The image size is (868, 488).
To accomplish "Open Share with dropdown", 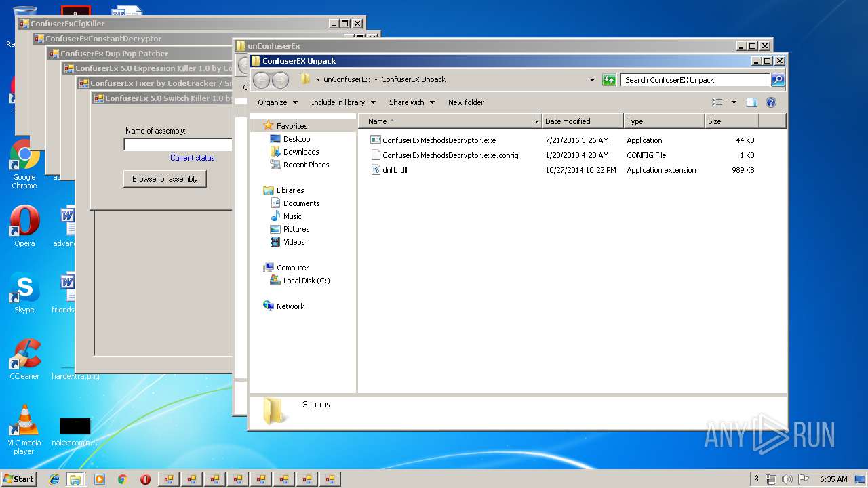I will coord(412,102).
